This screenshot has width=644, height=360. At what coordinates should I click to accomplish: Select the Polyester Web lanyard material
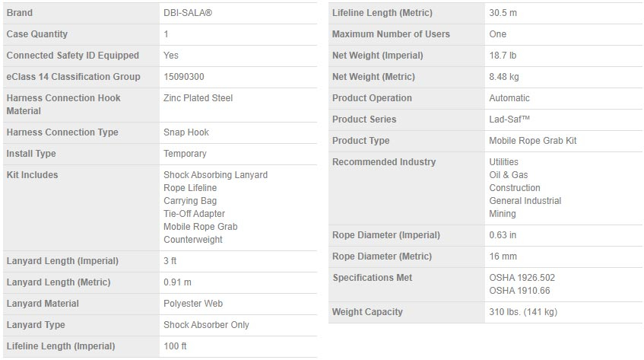[193, 304]
